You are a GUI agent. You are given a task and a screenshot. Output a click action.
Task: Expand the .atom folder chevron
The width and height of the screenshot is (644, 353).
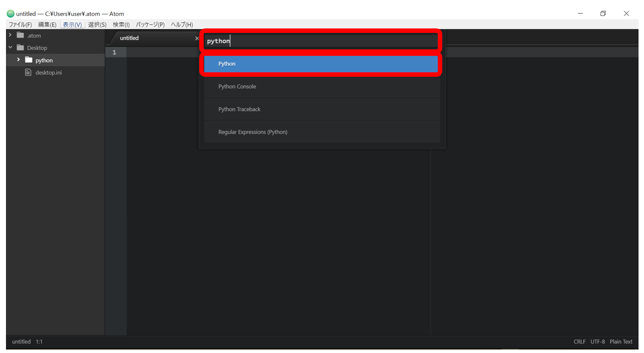10,35
